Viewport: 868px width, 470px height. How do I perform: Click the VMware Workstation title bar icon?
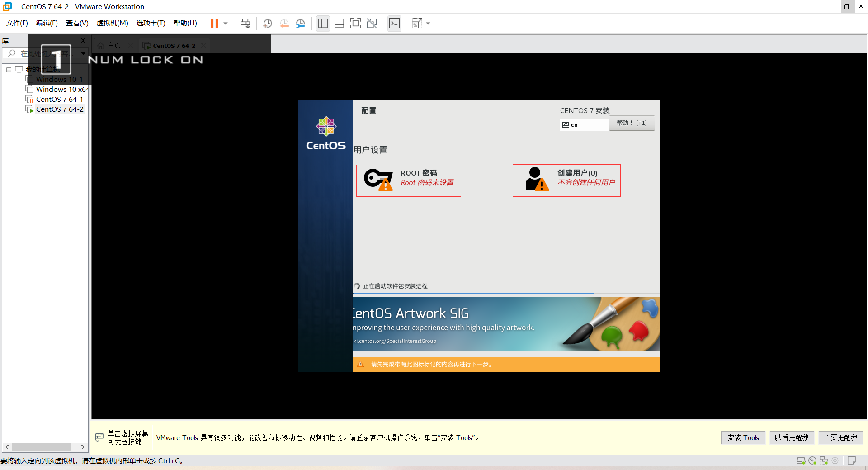click(x=7, y=6)
